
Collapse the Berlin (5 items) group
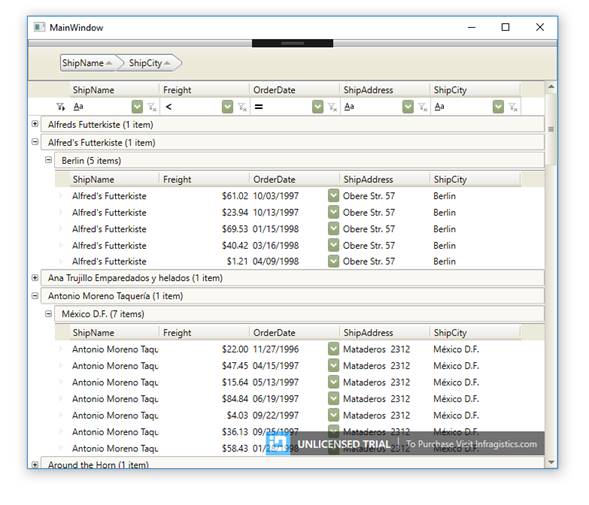pos(48,160)
